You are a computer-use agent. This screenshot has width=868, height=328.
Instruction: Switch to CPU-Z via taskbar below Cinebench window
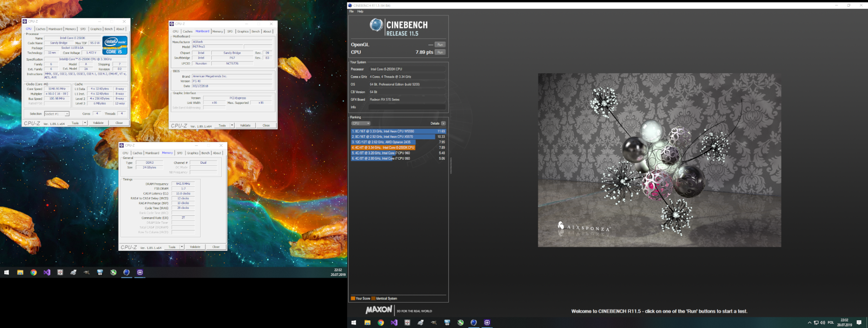pyautogui.click(x=487, y=323)
